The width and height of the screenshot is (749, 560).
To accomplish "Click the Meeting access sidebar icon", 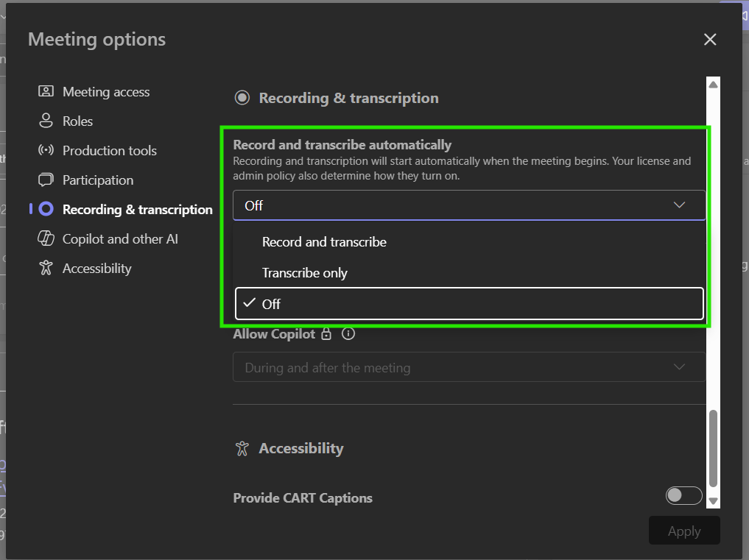I will coord(46,91).
